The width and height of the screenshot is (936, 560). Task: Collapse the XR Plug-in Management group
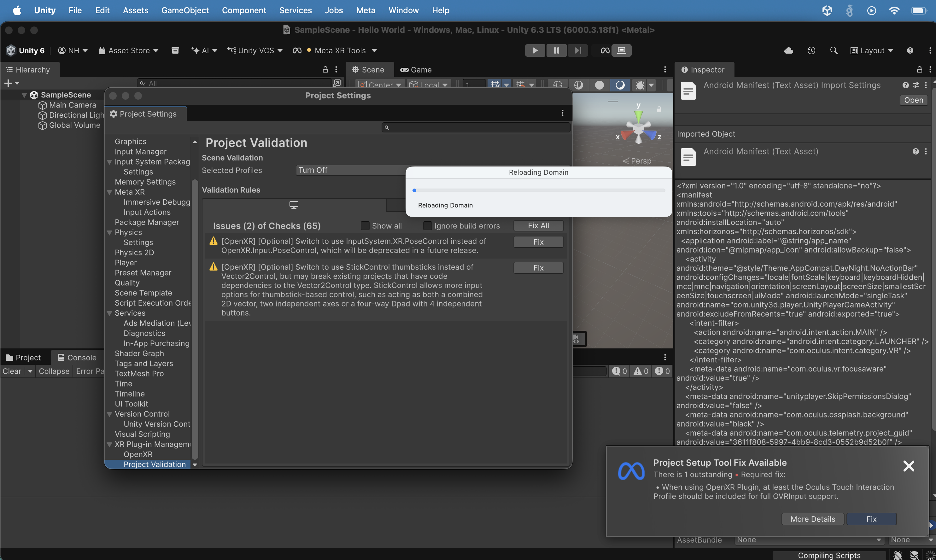[109, 445]
